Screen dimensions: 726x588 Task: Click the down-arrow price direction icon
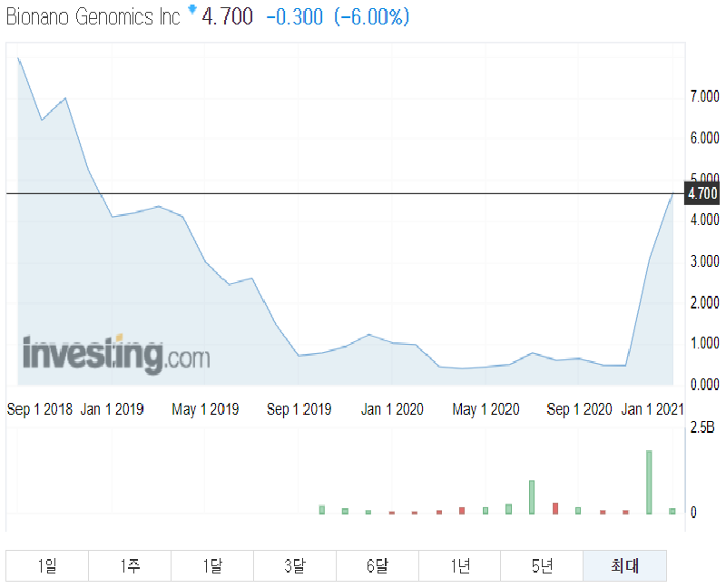point(192,9)
